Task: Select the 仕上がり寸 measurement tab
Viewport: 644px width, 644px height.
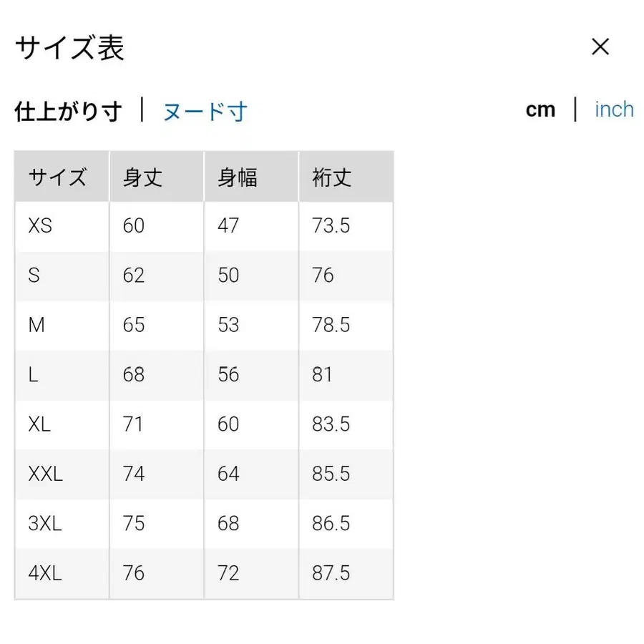Action: coord(68,112)
